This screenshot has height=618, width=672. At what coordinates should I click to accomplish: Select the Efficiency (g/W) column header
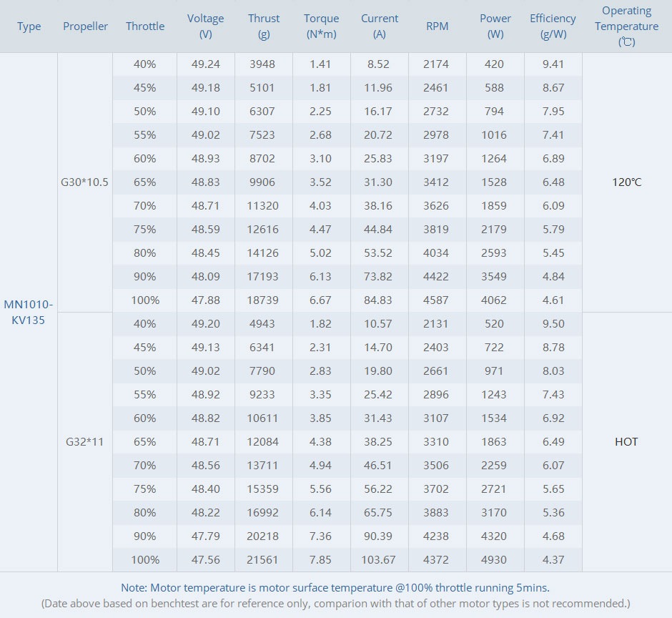[x=553, y=26]
